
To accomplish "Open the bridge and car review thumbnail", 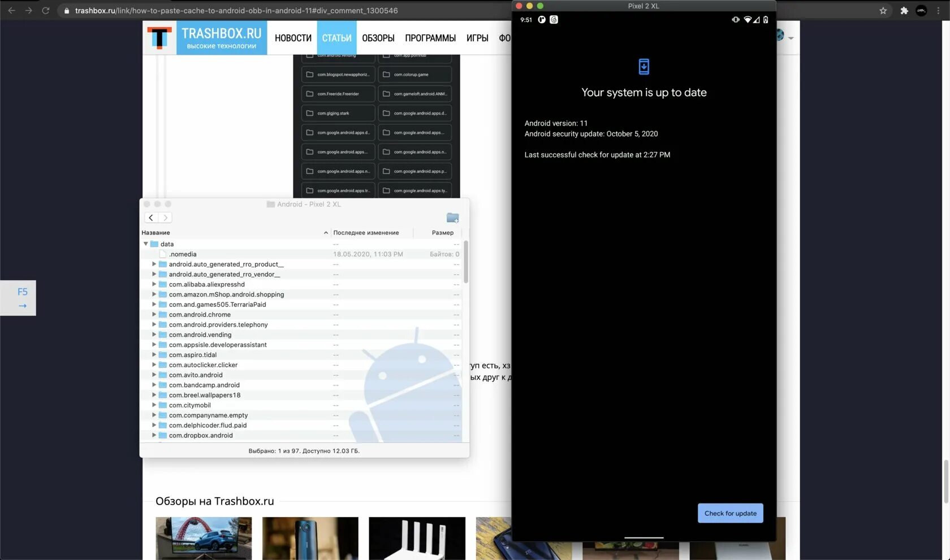I will pyautogui.click(x=204, y=538).
